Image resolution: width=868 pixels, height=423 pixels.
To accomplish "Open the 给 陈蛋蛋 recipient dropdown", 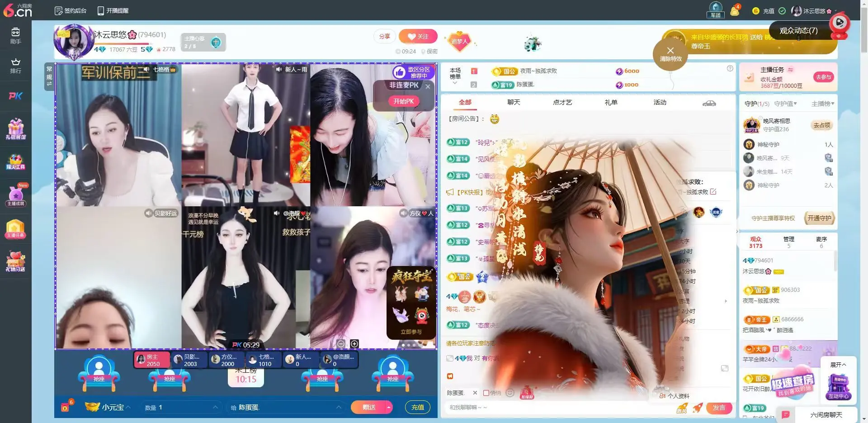I will pyautogui.click(x=285, y=408).
